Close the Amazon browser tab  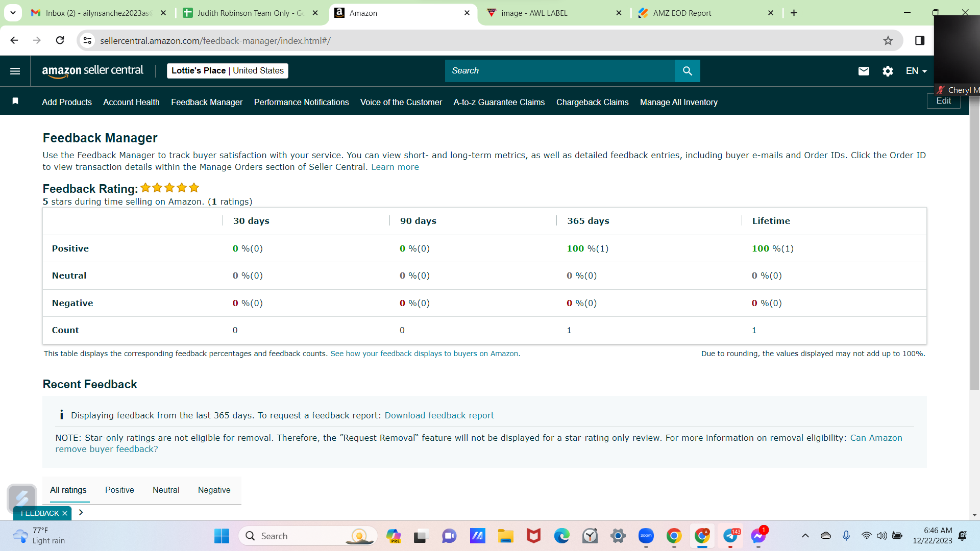pyautogui.click(x=467, y=13)
